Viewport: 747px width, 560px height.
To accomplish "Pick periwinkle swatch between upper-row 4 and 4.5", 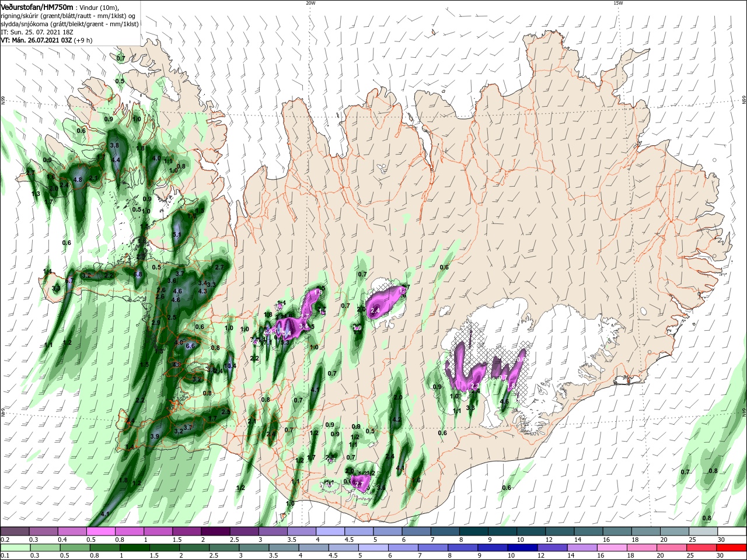I will (x=330, y=531).
